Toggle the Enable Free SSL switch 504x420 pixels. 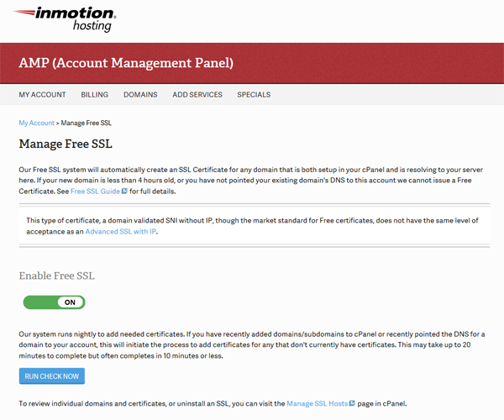pos(54,302)
